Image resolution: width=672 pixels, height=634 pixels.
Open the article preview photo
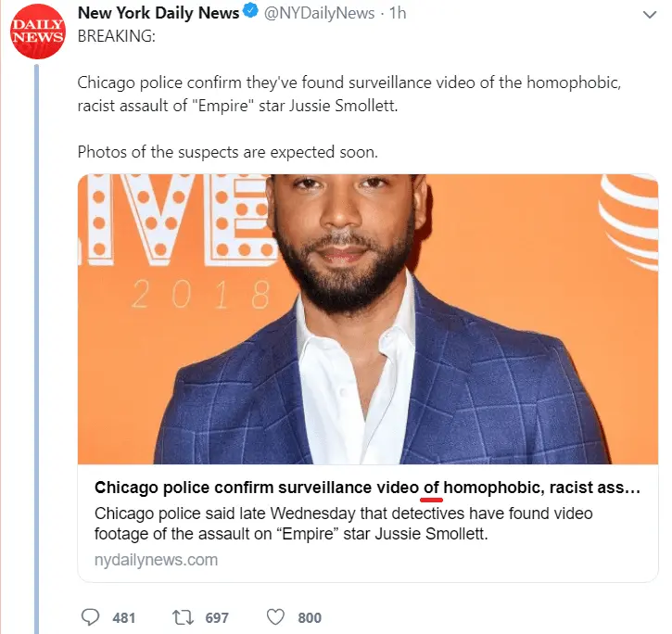[x=368, y=319]
